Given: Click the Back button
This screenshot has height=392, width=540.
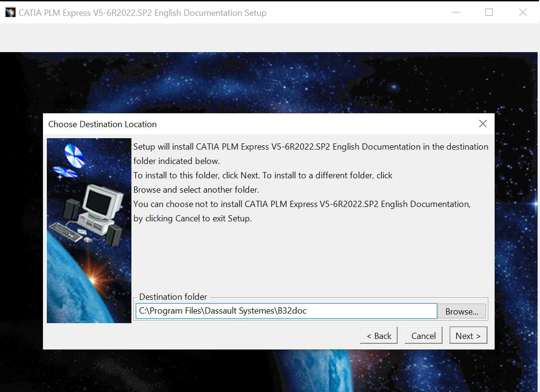Looking at the screenshot, I should click(378, 335).
